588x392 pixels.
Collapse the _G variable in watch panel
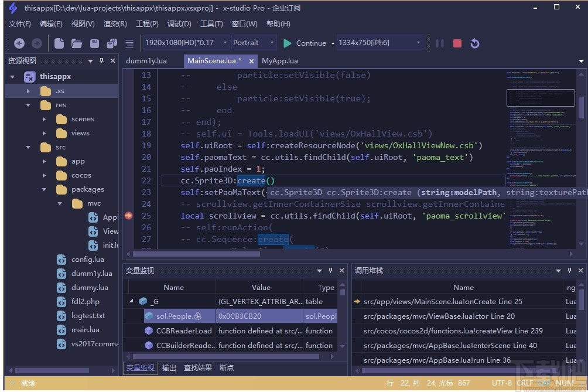[x=131, y=301]
